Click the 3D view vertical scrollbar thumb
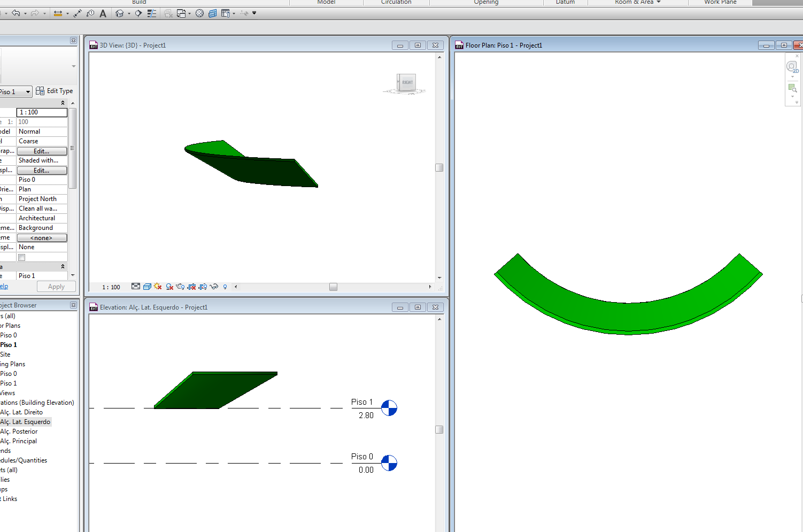The image size is (803, 532). pos(439,168)
